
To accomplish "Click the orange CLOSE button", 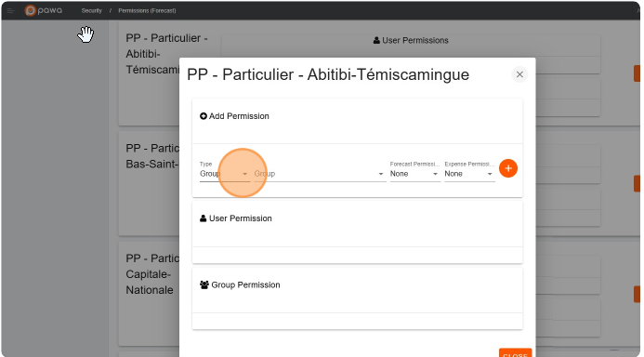I will point(515,353).
